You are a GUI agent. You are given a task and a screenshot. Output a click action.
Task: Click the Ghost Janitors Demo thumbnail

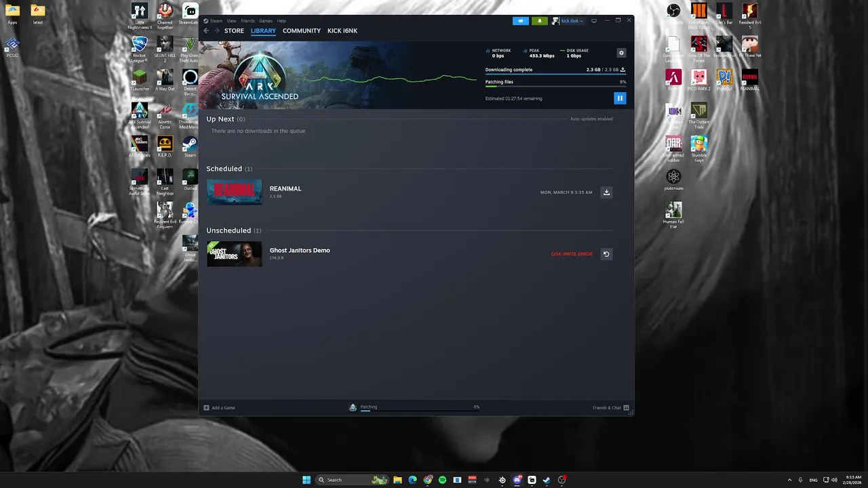click(x=234, y=254)
